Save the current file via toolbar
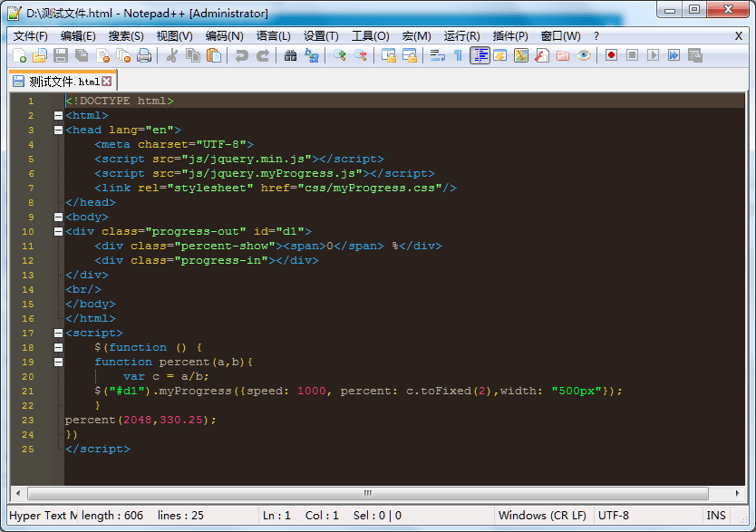This screenshot has width=756, height=532. coord(60,55)
